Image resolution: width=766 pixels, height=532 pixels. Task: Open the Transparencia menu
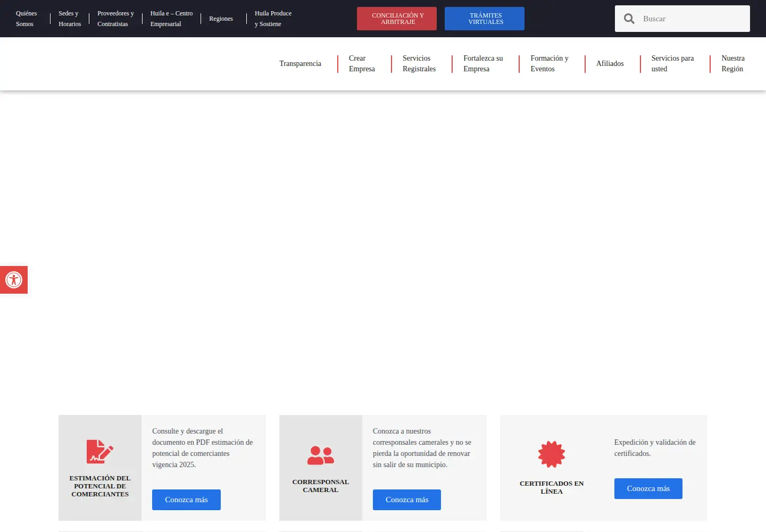(x=301, y=63)
